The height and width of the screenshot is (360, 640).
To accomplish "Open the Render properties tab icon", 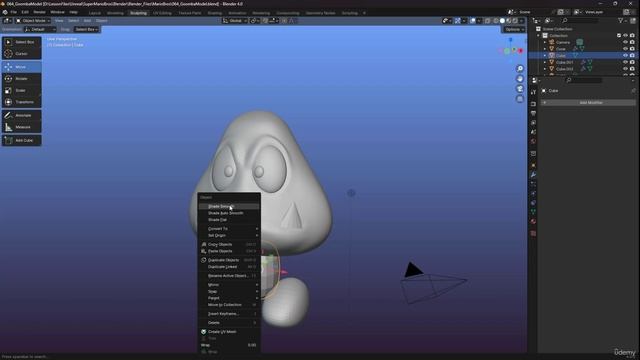I will 533,104.
